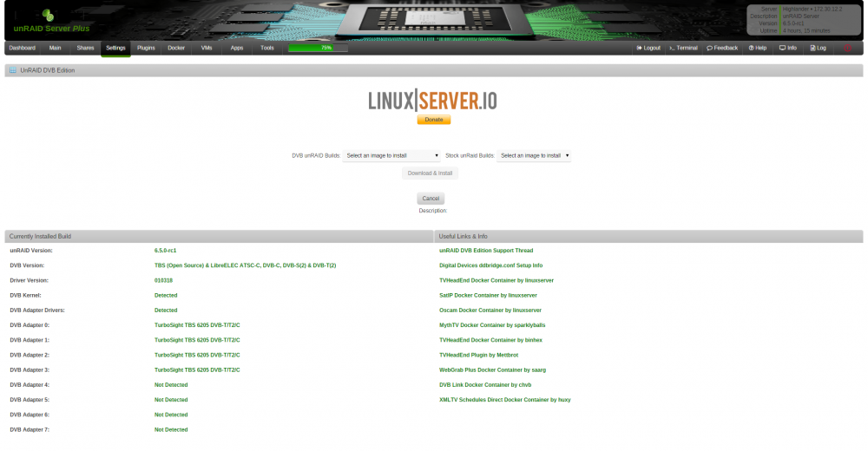Screen dimensions: 868x451
Task: Open TVHeadEnd Docker Container by binhex link
Action: pyautogui.click(x=490, y=340)
